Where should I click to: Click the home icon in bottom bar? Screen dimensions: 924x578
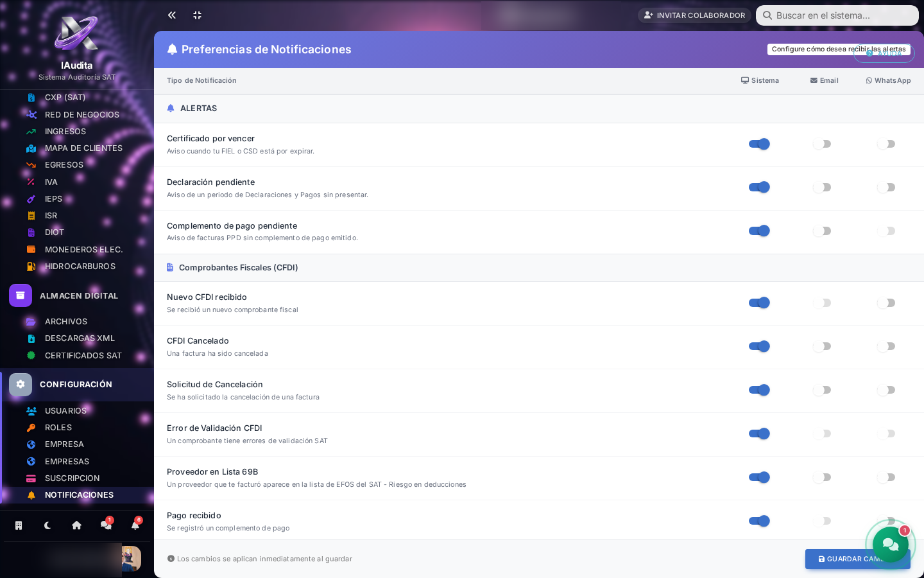76,525
